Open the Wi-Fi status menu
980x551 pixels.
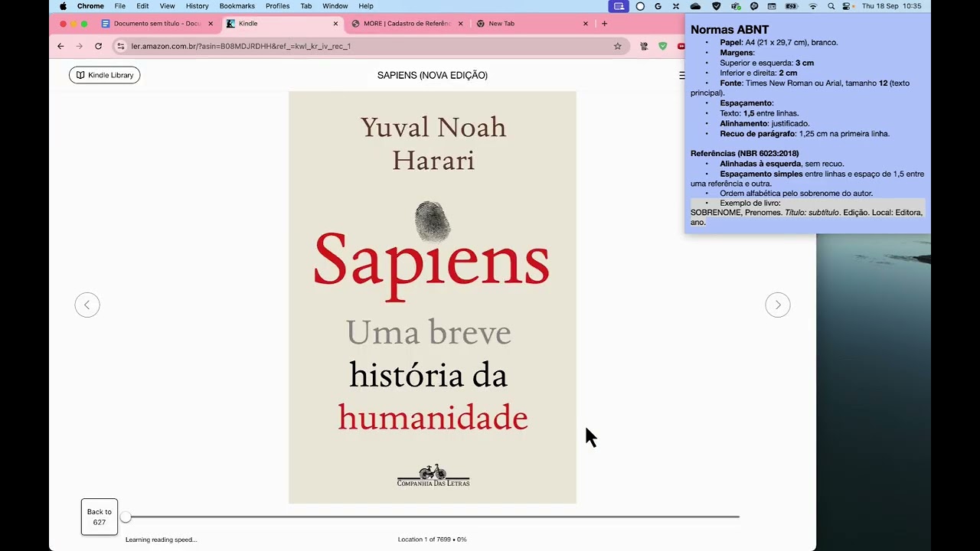(x=813, y=6)
